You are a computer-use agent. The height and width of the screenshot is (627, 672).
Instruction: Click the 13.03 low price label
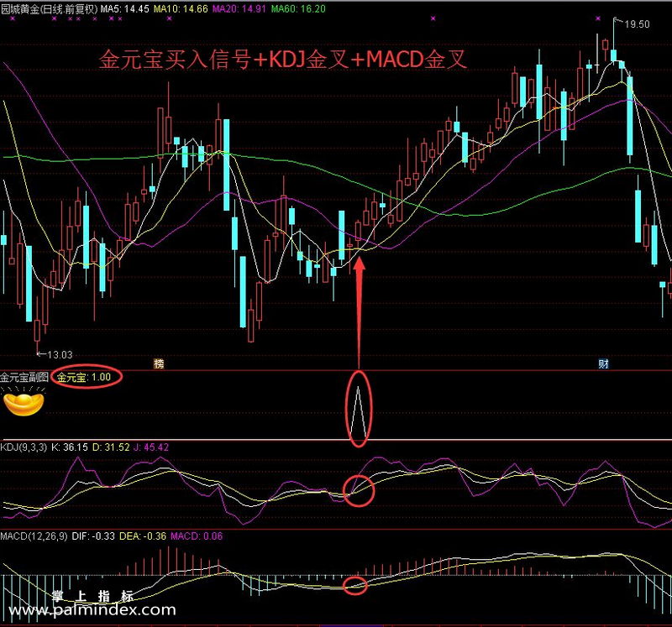pos(60,354)
